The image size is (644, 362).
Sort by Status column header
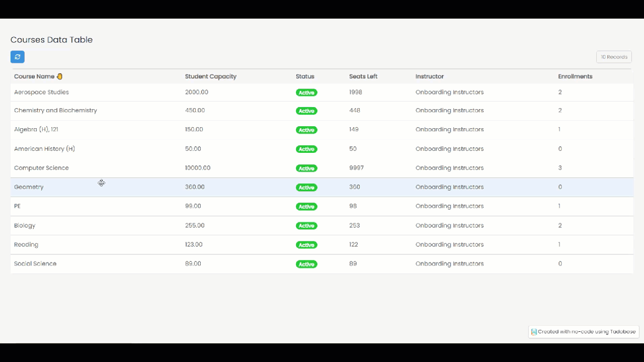tap(305, 76)
